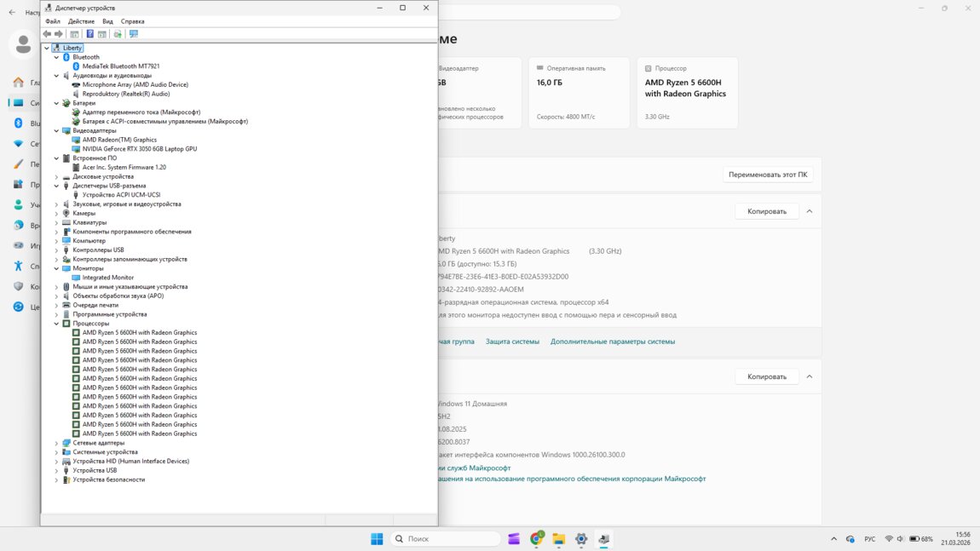Expand the Клавиатуры category
This screenshot has width=980, height=551.
tap(57, 222)
